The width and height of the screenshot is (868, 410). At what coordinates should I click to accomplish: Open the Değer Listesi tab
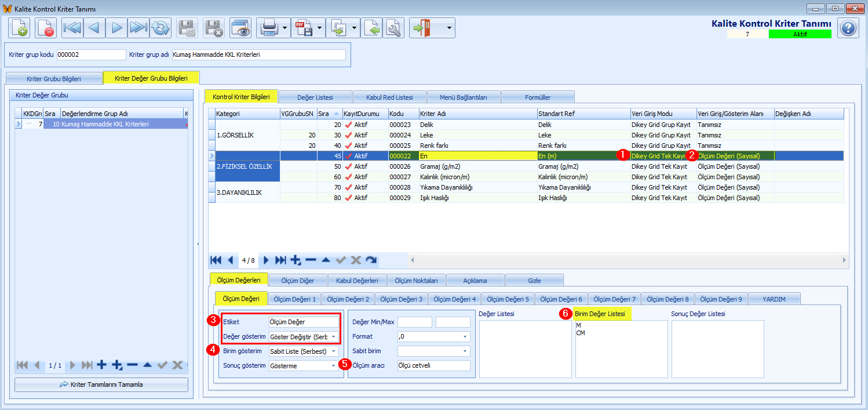coord(315,97)
